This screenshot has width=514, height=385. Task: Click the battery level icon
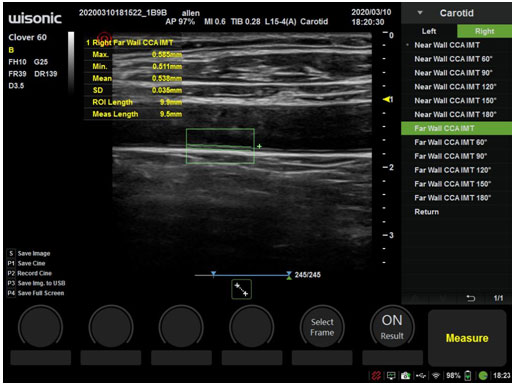(x=468, y=376)
